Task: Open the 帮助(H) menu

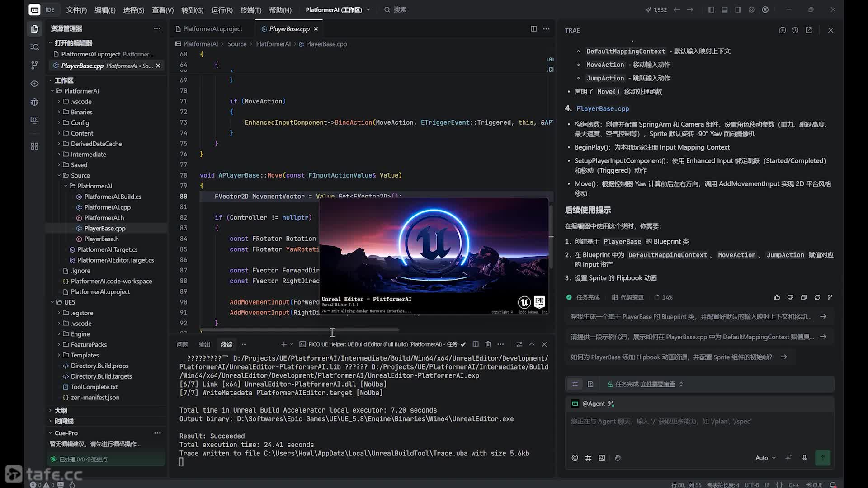Action: tap(280, 9)
